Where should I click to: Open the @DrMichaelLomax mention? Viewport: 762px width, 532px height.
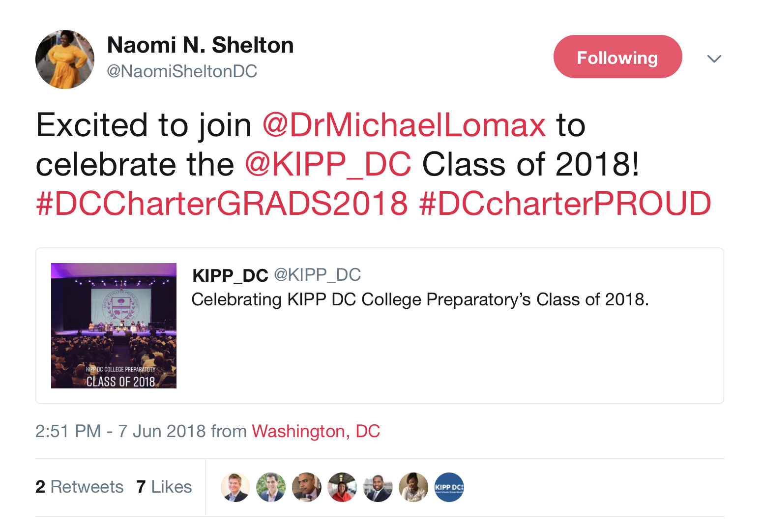(404, 125)
